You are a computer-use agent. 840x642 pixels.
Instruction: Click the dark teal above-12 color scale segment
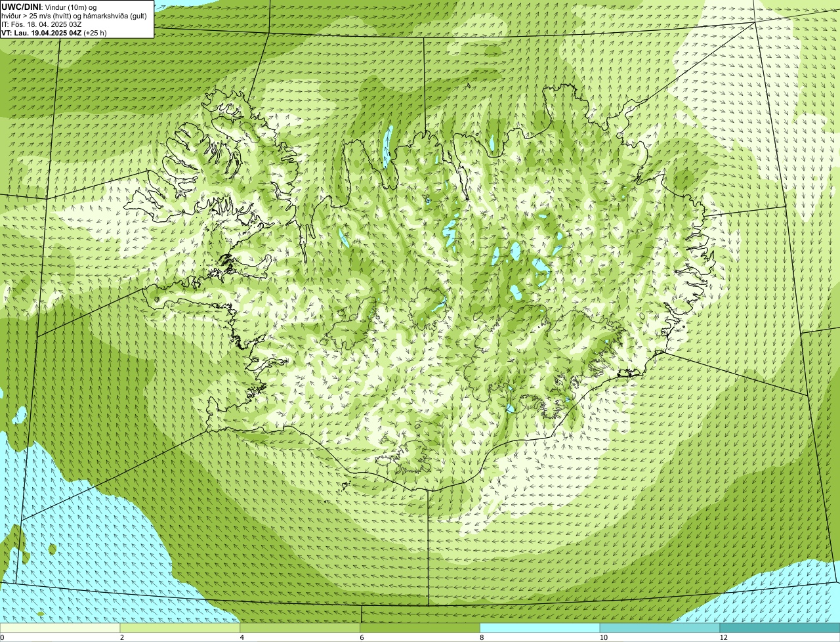780,628
